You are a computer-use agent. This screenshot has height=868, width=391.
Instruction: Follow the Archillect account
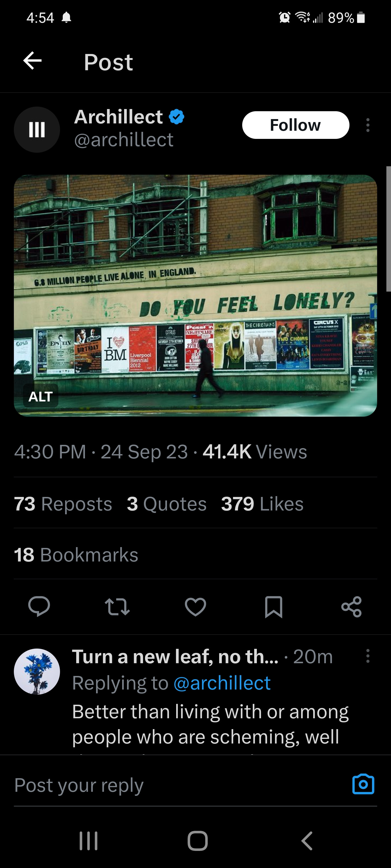pyautogui.click(x=295, y=125)
